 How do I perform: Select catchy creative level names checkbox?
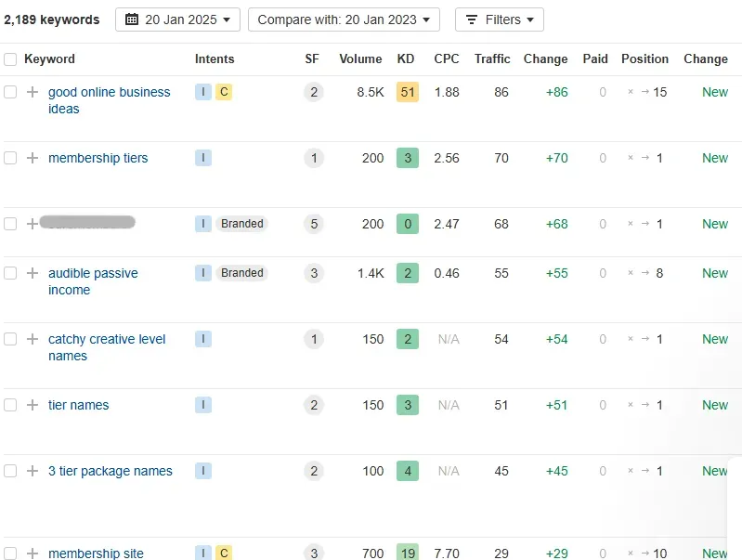point(10,339)
